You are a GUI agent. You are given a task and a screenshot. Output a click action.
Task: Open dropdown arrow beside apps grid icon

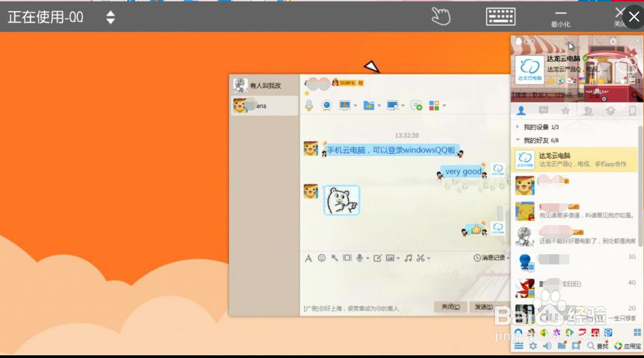pos(445,106)
